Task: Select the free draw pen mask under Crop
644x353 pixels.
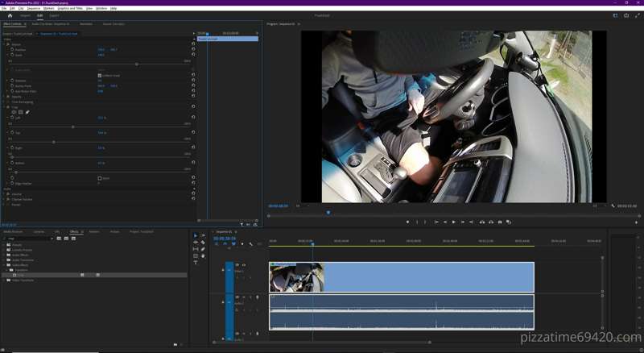Action: pos(27,112)
